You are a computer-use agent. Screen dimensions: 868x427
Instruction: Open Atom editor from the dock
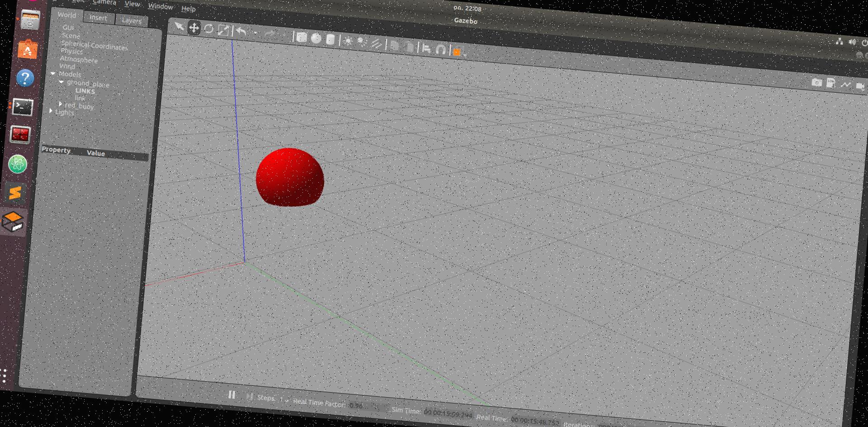point(18,164)
